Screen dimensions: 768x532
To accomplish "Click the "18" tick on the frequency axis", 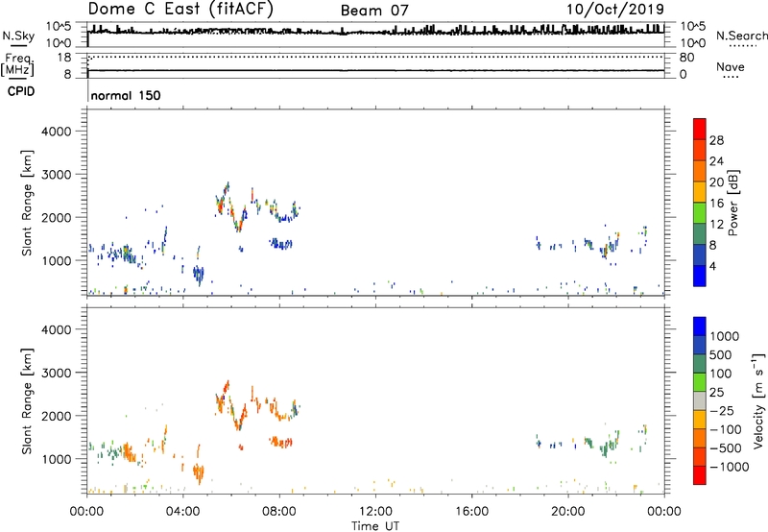I will tap(64, 58).
